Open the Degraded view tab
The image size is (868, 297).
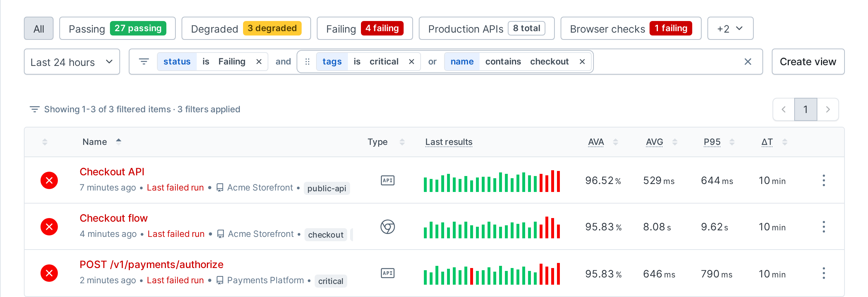coord(246,28)
